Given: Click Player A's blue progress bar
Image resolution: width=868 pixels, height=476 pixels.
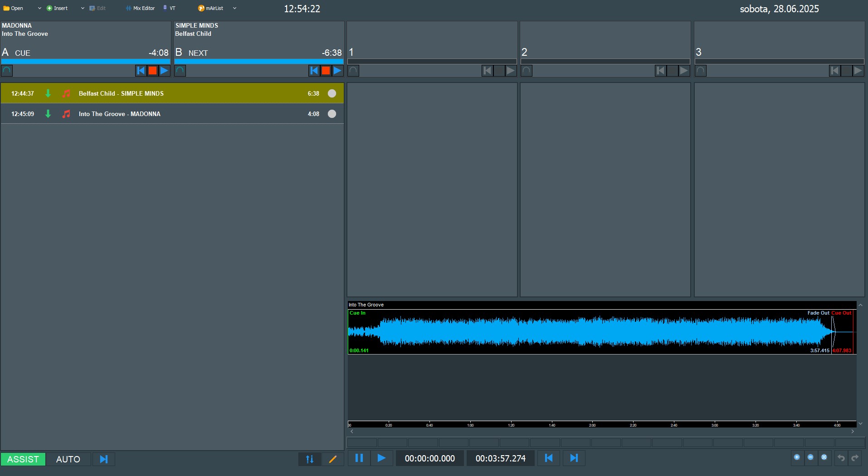Looking at the screenshot, I should (x=86, y=61).
